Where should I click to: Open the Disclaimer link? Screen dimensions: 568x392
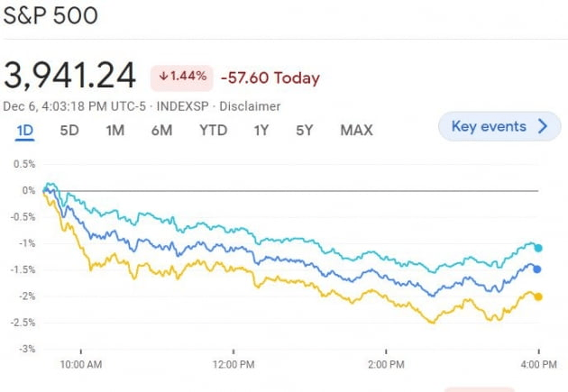(x=252, y=106)
